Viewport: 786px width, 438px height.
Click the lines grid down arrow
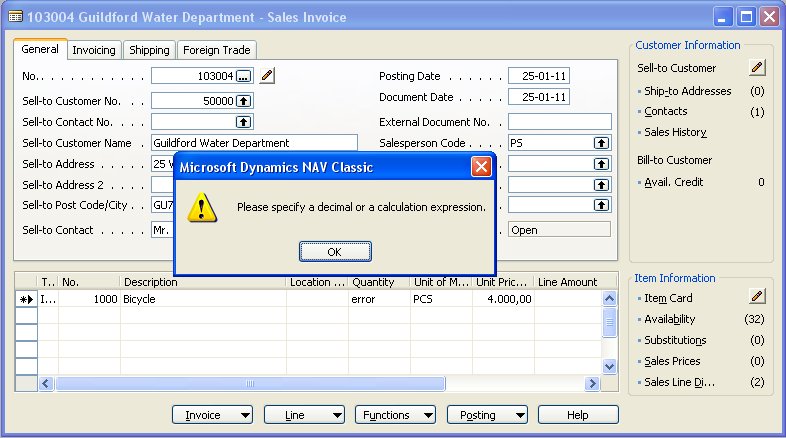pos(610,366)
